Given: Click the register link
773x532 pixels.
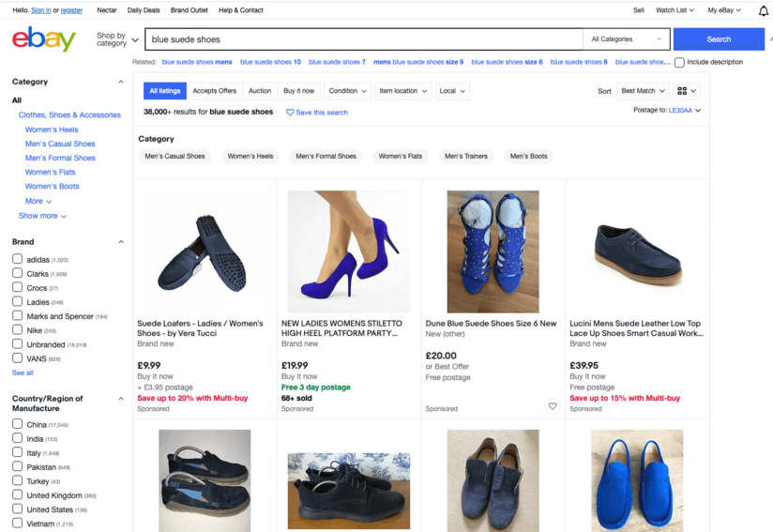Looking at the screenshot, I should click(x=71, y=10).
